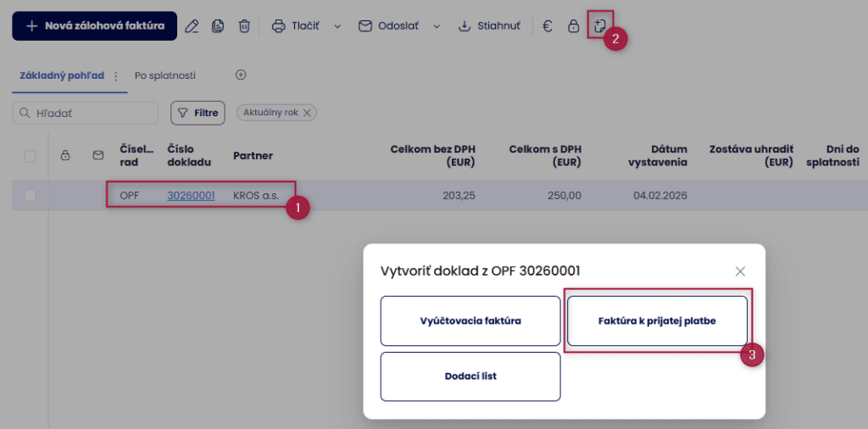
Task: Switch to the Po splatnosti tab
Action: 165,75
